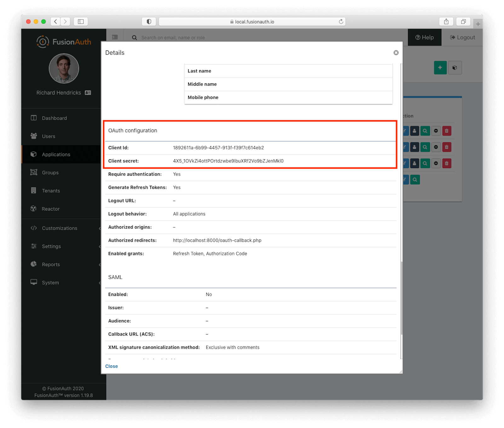Screen dimensions: 504x428
Task: Click the Close link in Details dialog
Action: click(112, 366)
